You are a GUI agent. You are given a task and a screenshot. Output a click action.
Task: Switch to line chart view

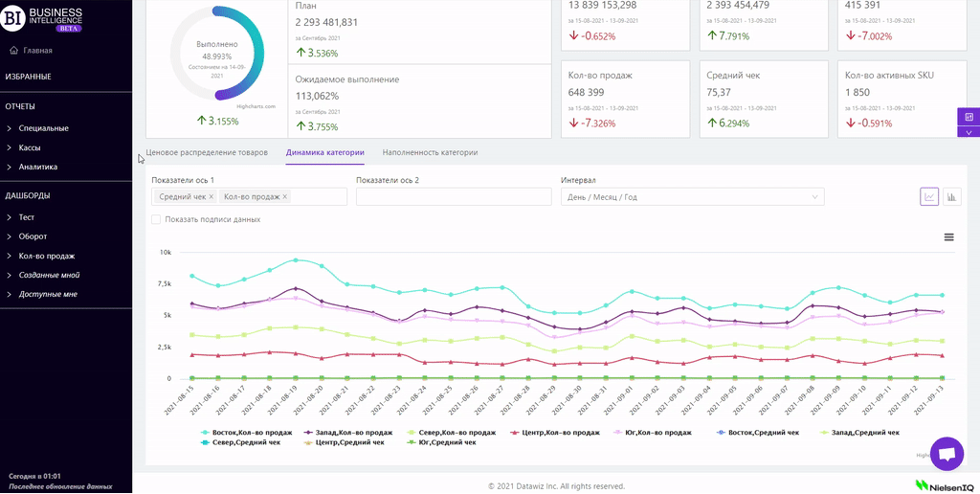click(928, 196)
